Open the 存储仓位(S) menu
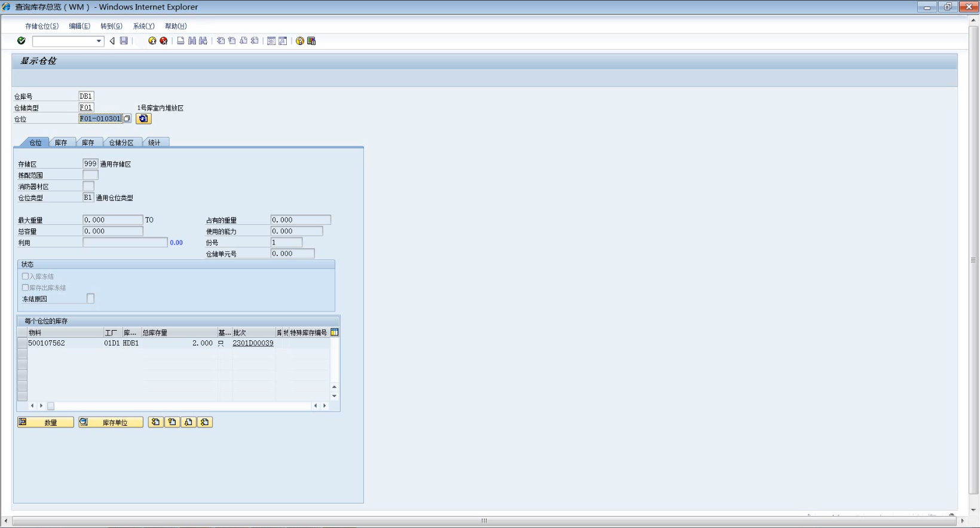 [42, 26]
